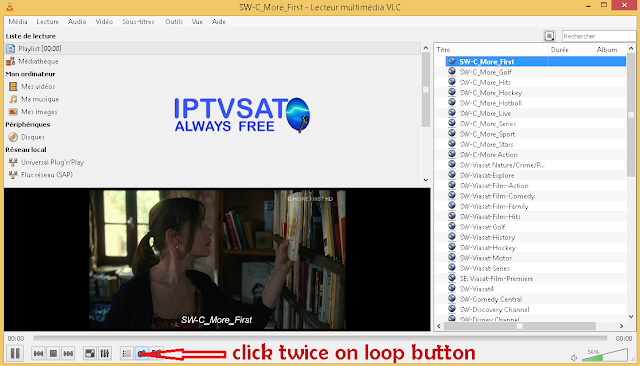Image resolution: width=640 pixels, height=366 pixels.
Task: Click the playlist's scroll up arrow
Action: [631, 48]
